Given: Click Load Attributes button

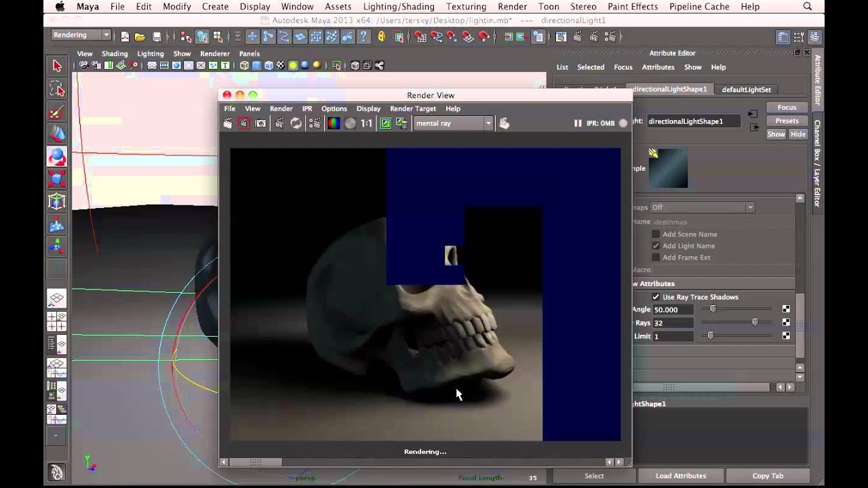Looking at the screenshot, I should pyautogui.click(x=680, y=476).
